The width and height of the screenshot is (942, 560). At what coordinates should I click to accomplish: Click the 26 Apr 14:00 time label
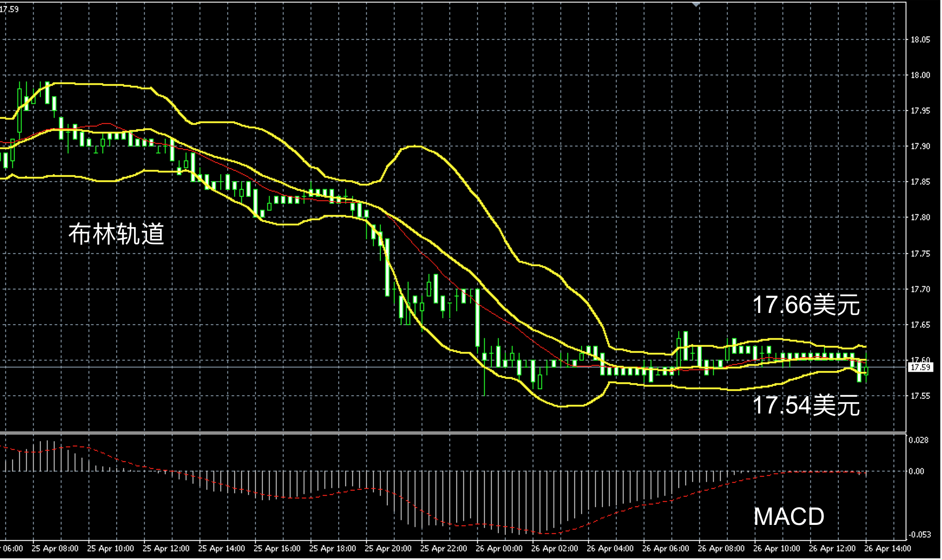887,549
